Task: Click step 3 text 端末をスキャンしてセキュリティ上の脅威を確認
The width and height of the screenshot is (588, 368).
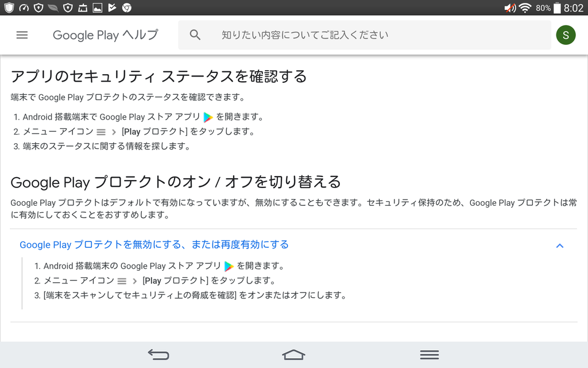Action: 140,295
